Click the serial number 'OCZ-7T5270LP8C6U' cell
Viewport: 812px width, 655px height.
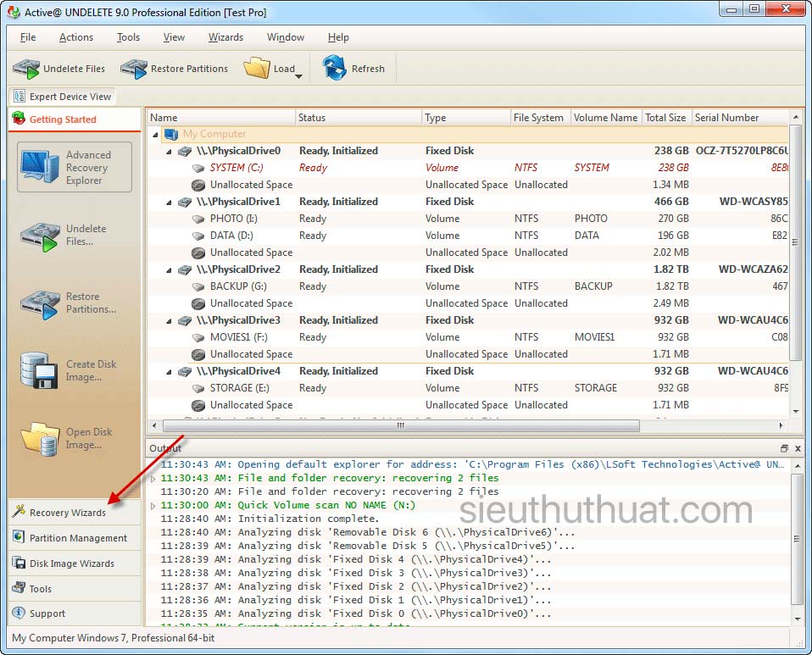click(x=742, y=151)
